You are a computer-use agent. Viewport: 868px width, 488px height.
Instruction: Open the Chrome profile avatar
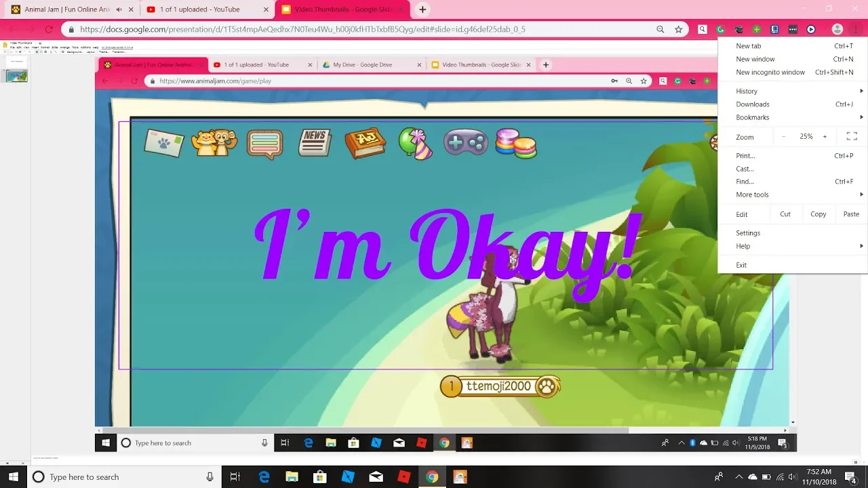click(837, 29)
